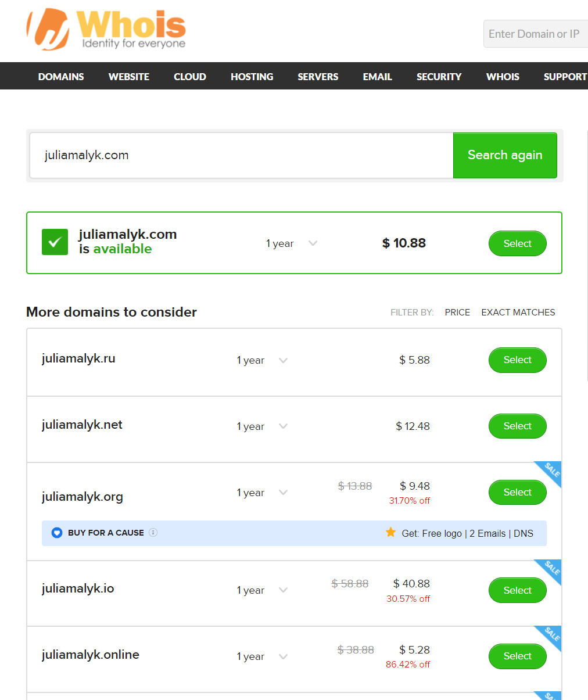Select the juliamalyk.org domain
This screenshot has height=700, width=588.
coord(517,493)
